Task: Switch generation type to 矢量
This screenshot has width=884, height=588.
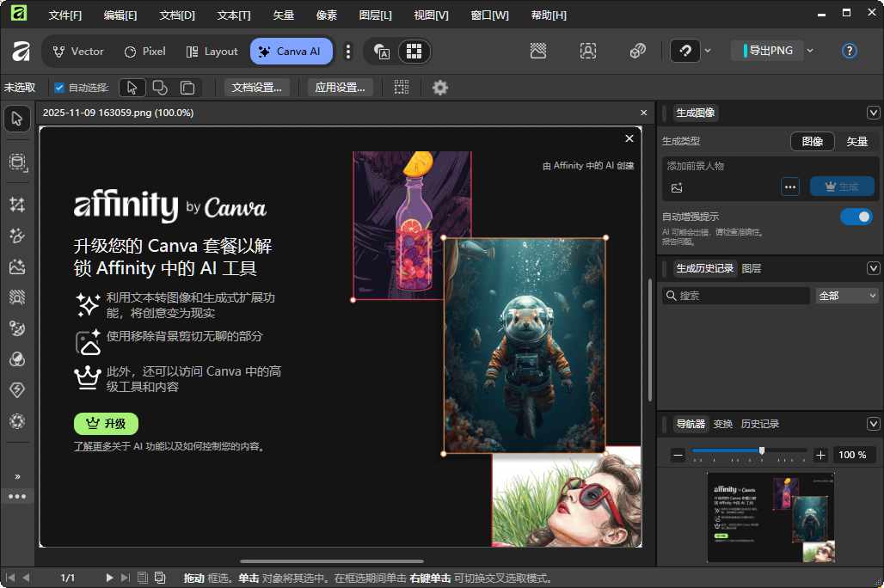Action: 856,141
